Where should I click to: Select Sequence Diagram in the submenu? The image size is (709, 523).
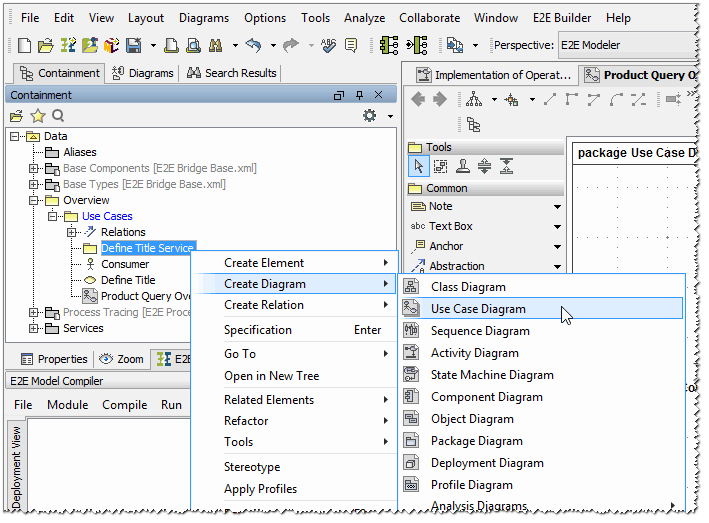480,331
